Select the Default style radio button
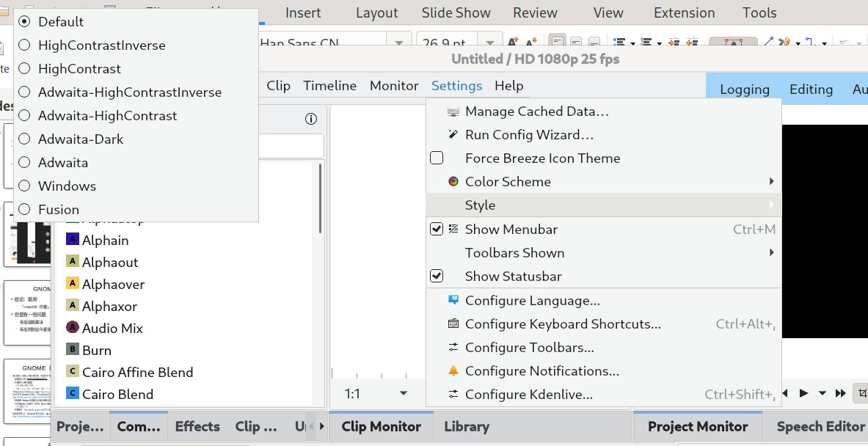Screen dimensions: 868x446 (24, 21)
